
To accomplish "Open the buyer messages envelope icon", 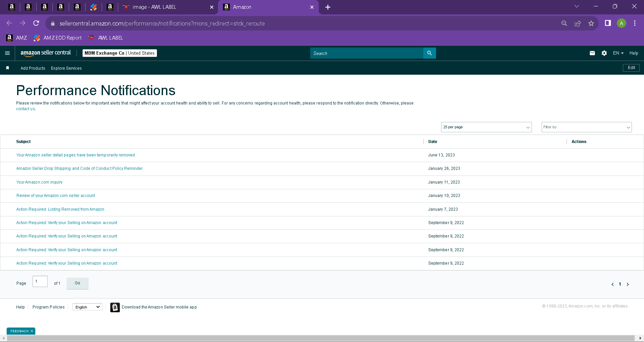I will click(592, 53).
